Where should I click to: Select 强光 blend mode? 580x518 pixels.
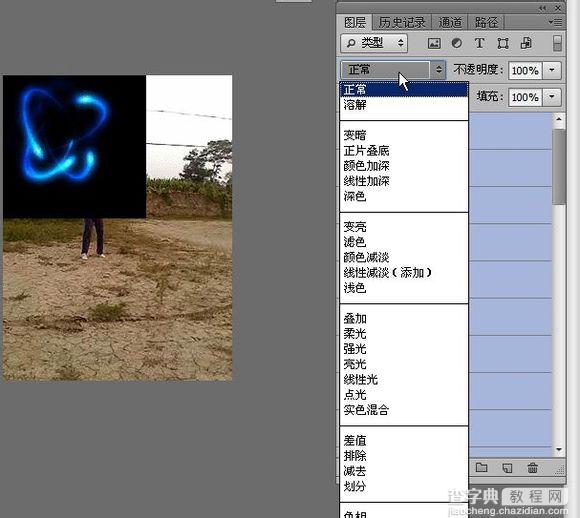point(404,349)
